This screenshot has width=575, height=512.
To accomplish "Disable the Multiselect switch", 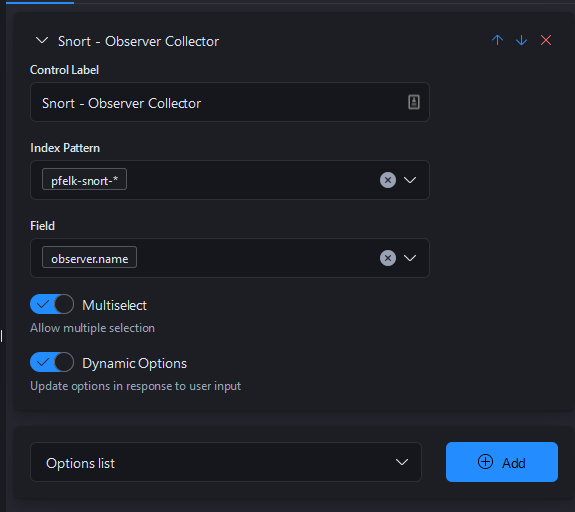I will coord(52,304).
